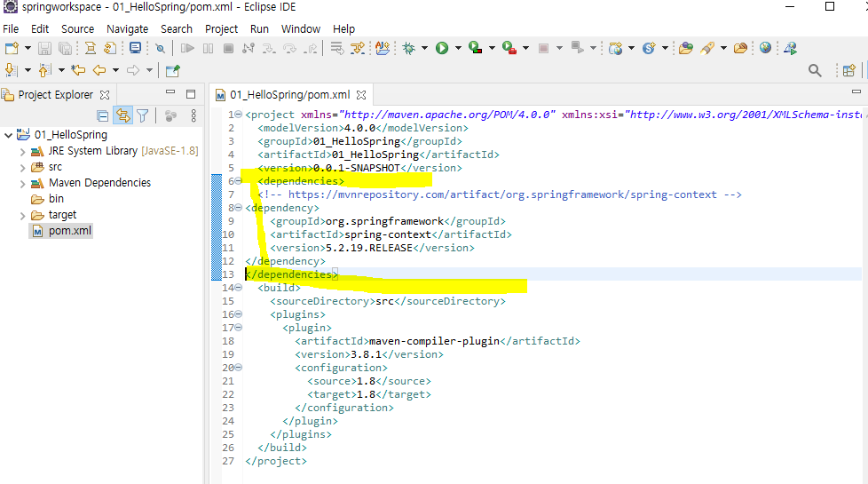This screenshot has height=484, width=868.
Task: Expand the Maven Dependencies node
Action: [x=23, y=183]
